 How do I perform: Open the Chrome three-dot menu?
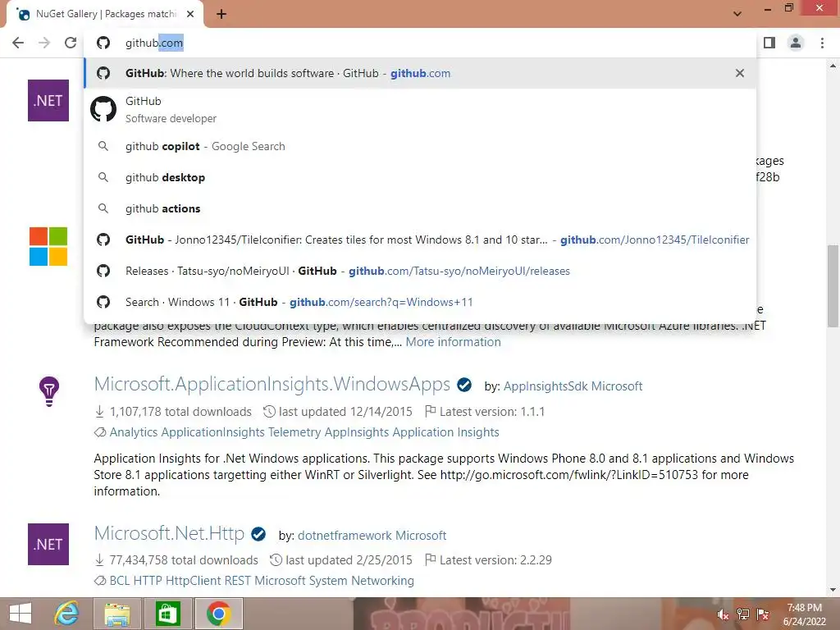pos(822,43)
